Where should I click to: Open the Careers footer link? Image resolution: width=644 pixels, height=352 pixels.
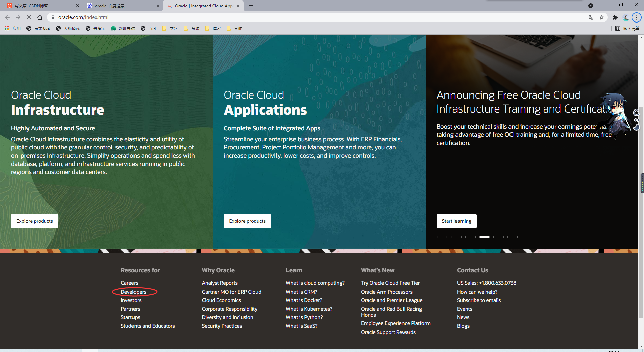(x=129, y=283)
